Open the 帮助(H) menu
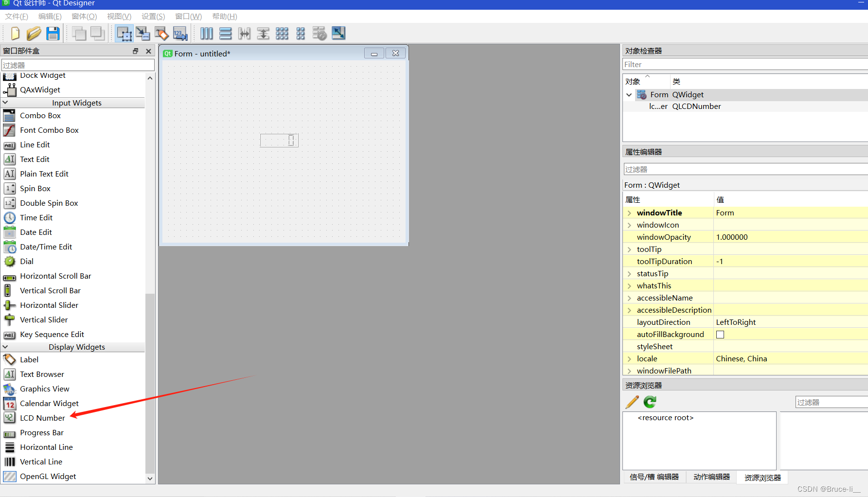Image resolution: width=868 pixels, height=497 pixels. click(x=225, y=17)
